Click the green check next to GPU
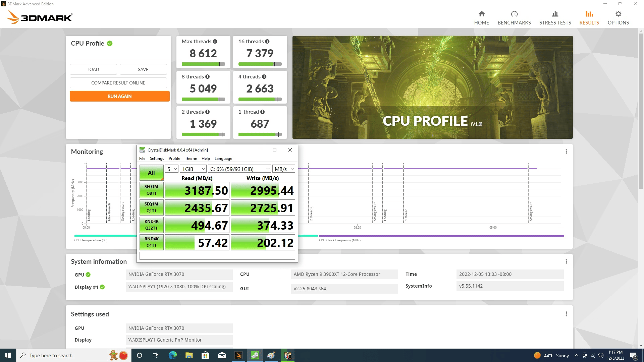 (x=88, y=275)
